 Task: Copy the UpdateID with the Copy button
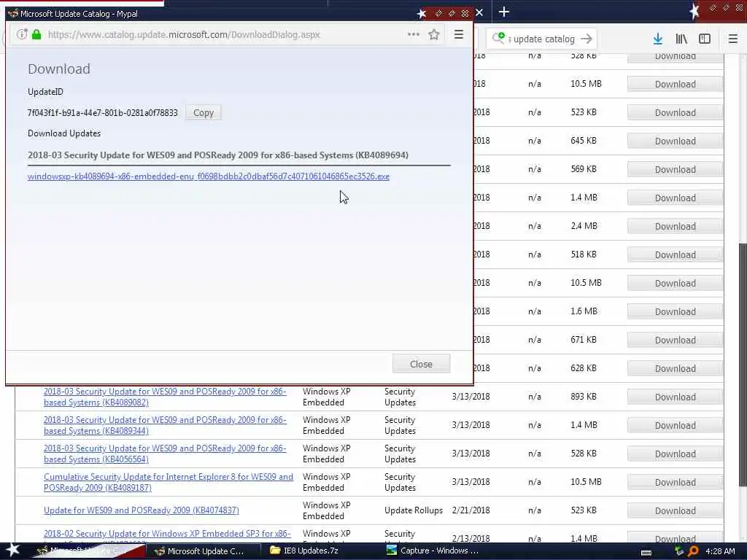204,113
